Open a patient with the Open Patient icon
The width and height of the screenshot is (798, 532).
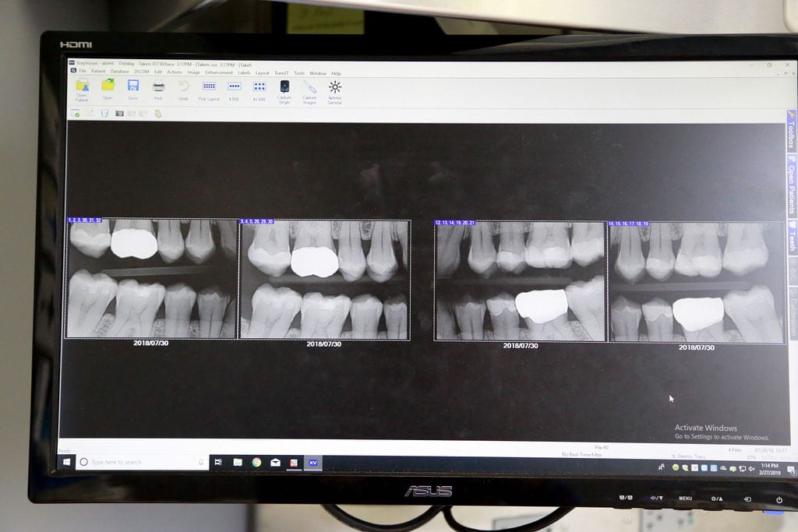click(82, 90)
